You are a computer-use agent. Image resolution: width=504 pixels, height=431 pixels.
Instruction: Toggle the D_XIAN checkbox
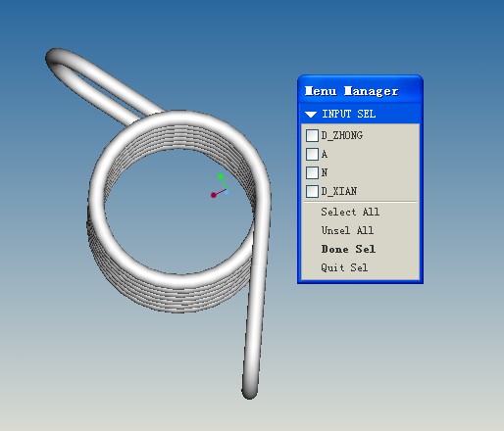(x=312, y=191)
